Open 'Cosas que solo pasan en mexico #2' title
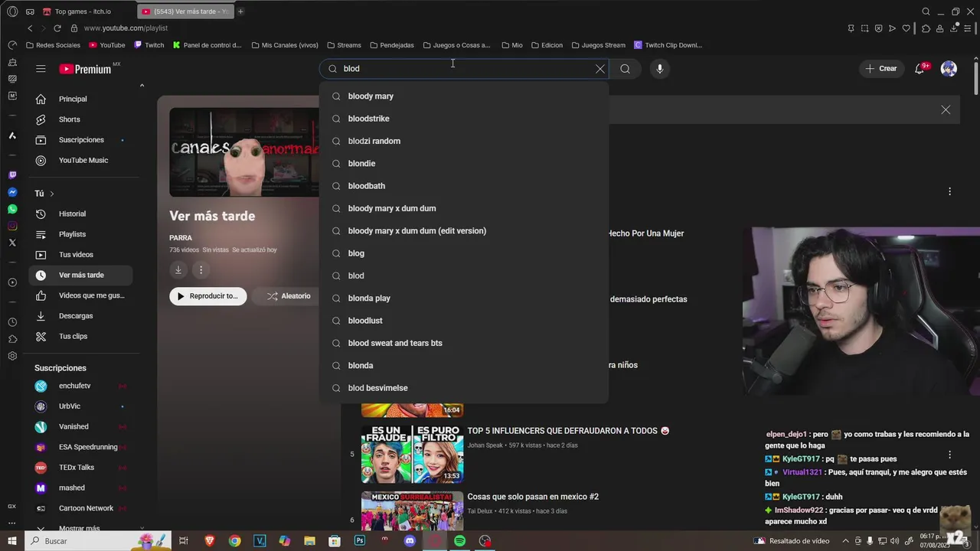Screen dimensions: 980x551 (533, 497)
